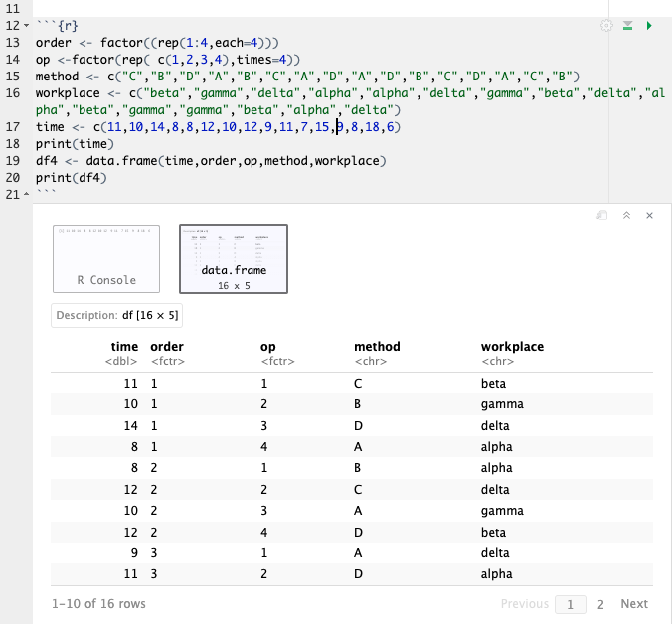Click the 'op <-factor' code line
This screenshot has height=624, width=672.
tap(168, 60)
